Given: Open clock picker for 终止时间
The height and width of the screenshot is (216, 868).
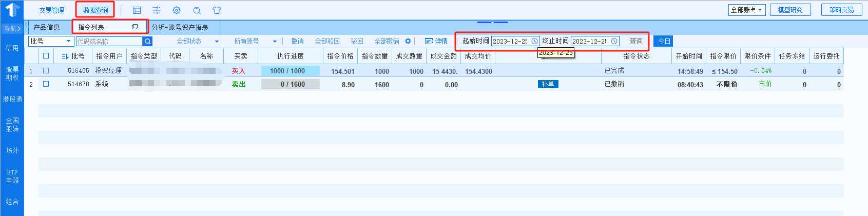Looking at the screenshot, I should pyautogui.click(x=614, y=41).
